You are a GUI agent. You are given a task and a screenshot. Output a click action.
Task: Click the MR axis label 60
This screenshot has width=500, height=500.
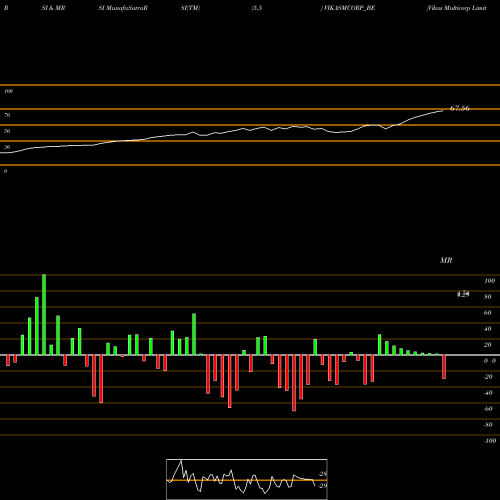click(x=488, y=313)
